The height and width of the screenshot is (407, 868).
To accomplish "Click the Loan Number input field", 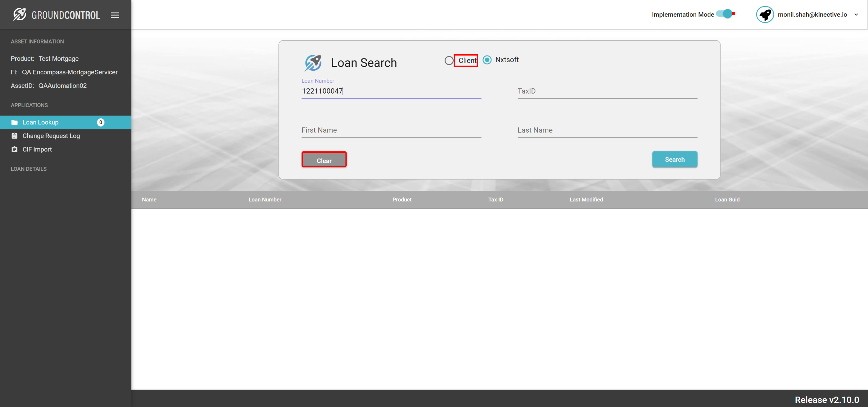I will 391,91.
